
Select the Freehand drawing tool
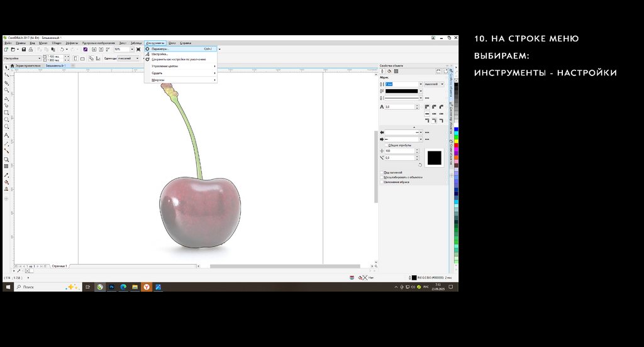click(6, 98)
